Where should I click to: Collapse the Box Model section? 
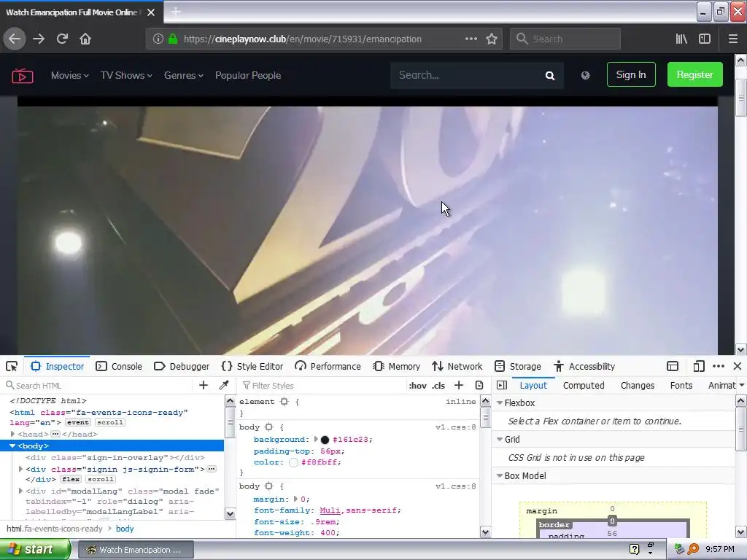(x=500, y=475)
